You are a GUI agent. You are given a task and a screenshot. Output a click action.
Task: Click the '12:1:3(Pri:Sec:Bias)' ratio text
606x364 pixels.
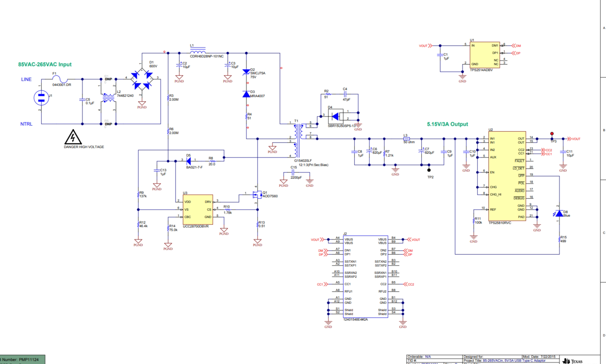click(x=313, y=165)
